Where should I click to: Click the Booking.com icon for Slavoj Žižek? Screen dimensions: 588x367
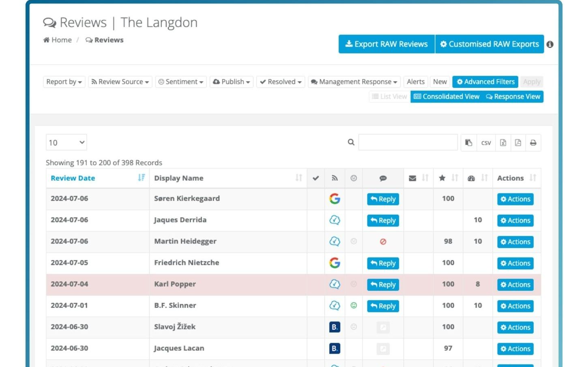tap(335, 327)
